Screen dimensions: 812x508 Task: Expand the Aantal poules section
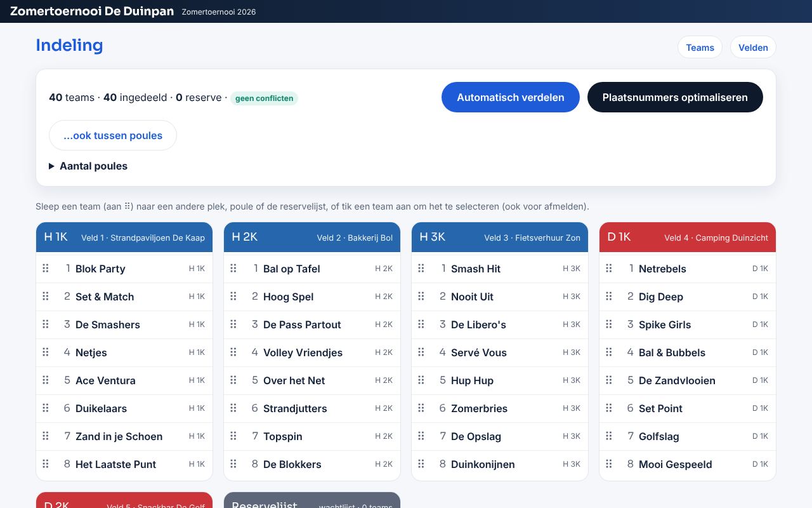(88, 166)
